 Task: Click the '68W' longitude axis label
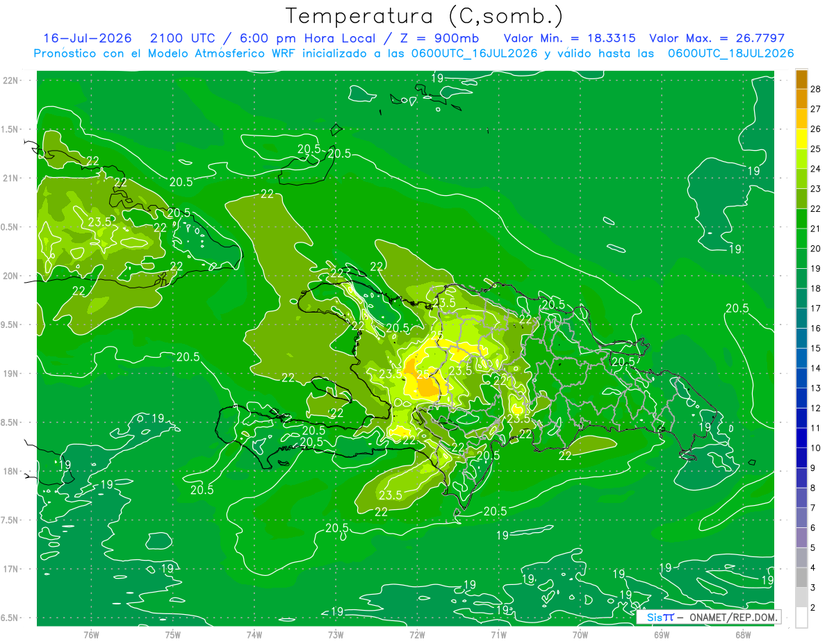coord(742,634)
